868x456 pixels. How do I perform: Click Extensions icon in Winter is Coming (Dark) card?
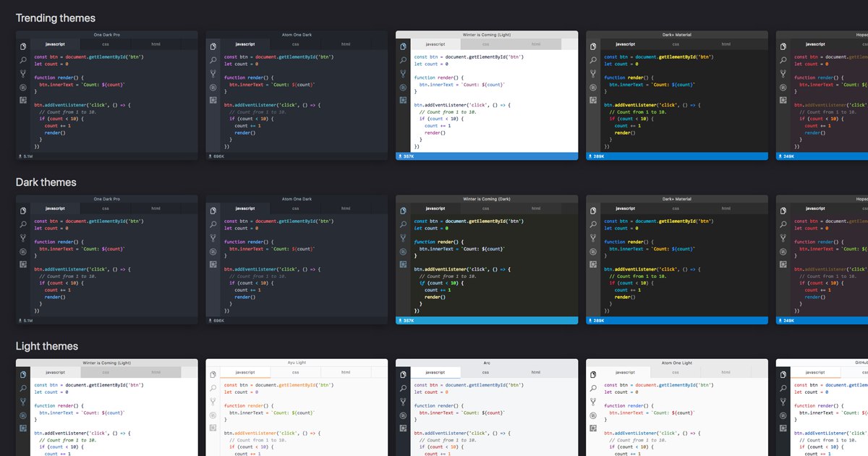point(403,264)
